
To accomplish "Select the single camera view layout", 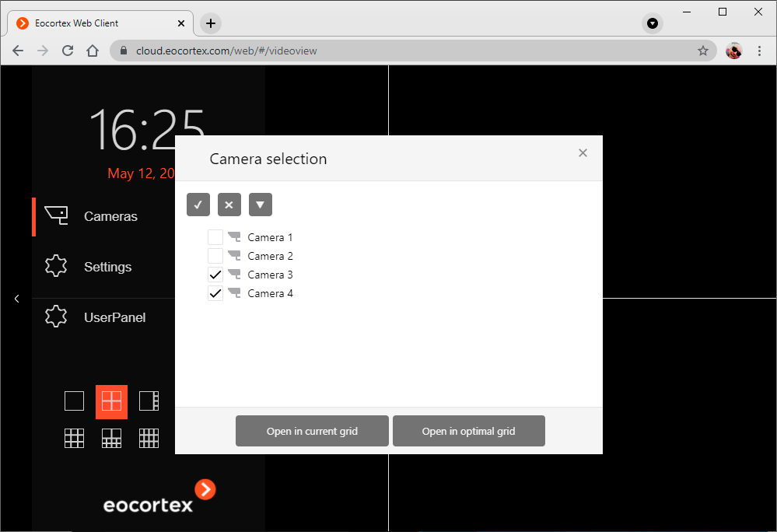I will 74,401.
